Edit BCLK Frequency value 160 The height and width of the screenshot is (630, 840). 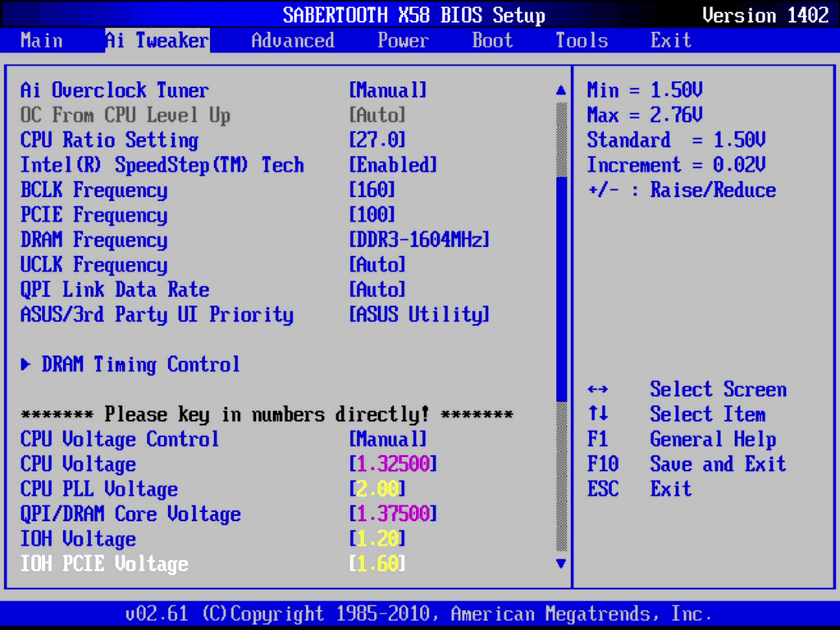372,189
